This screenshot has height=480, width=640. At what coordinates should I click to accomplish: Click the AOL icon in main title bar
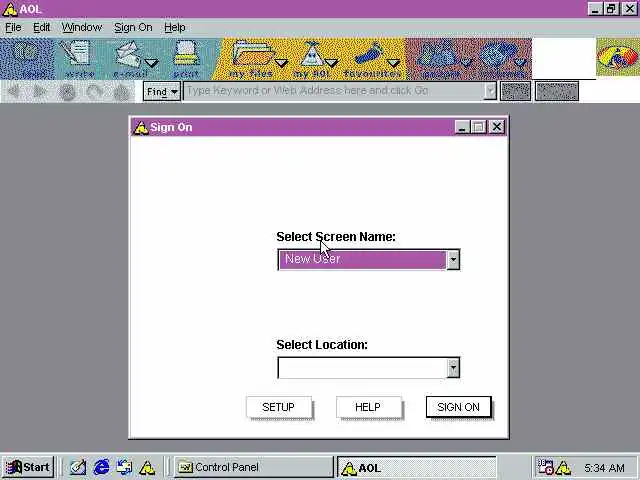coord(10,9)
